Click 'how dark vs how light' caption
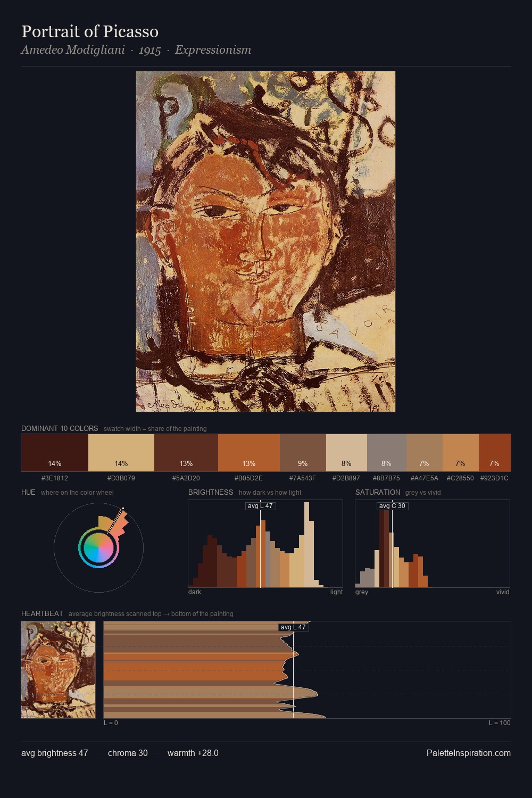The width and height of the screenshot is (532, 798). (x=270, y=493)
